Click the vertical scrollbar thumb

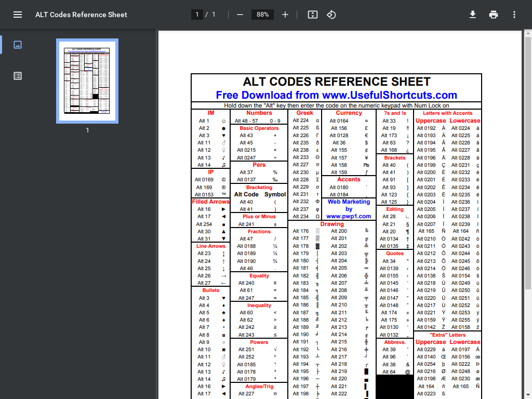[528, 163]
